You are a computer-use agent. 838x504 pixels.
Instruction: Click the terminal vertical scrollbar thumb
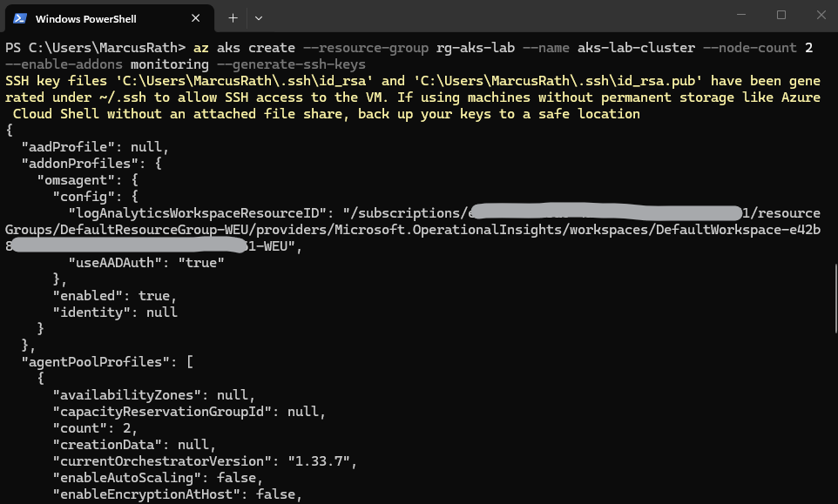pyautogui.click(x=835, y=299)
